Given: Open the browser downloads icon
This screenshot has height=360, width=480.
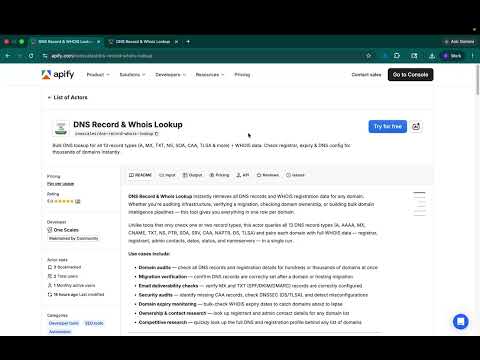Looking at the screenshot, I should [x=432, y=56].
